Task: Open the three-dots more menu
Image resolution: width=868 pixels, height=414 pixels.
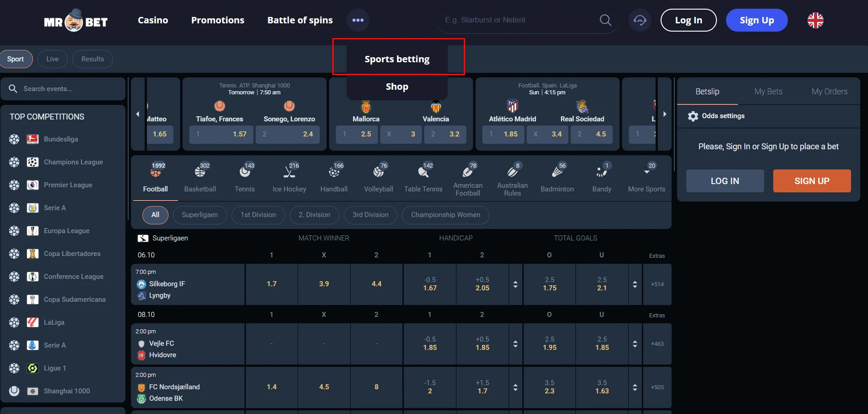Action: (358, 20)
